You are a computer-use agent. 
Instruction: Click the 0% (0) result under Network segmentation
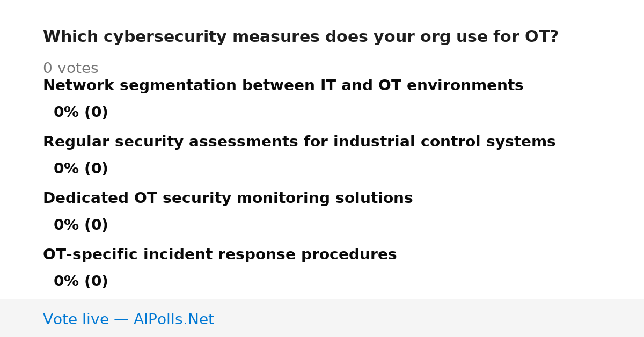[80, 113]
